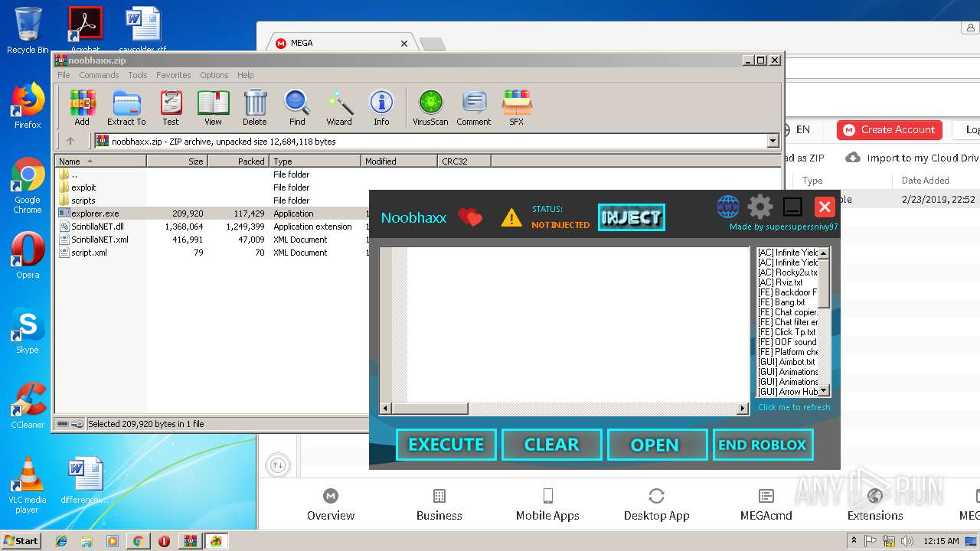Click the red hearts icon in Noobhaxx

click(x=470, y=218)
